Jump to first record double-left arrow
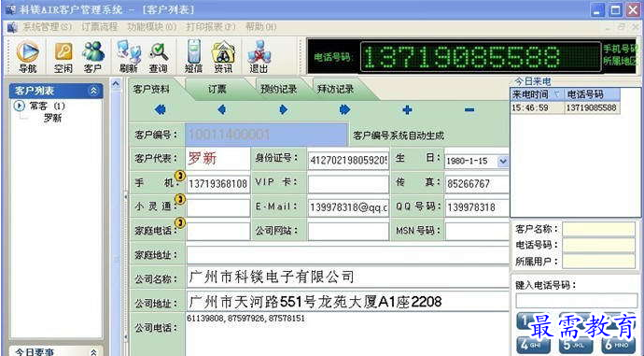 161,109
